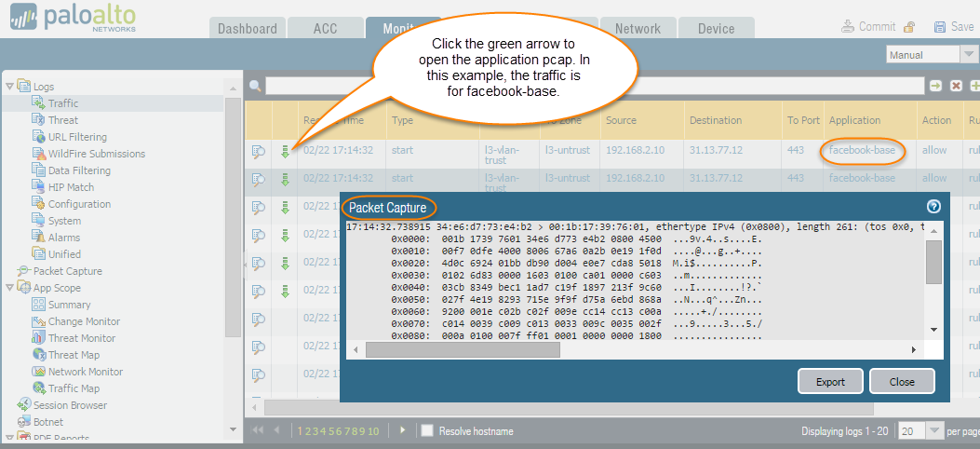Viewport: 980px width, 449px height.
Task: Open Traffic logs in sidebar
Action: (63, 103)
